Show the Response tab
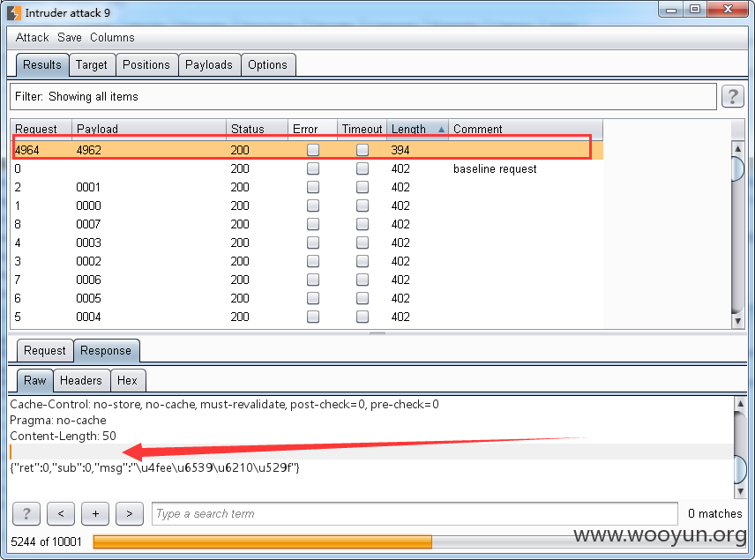The width and height of the screenshot is (755, 560). coord(106,350)
